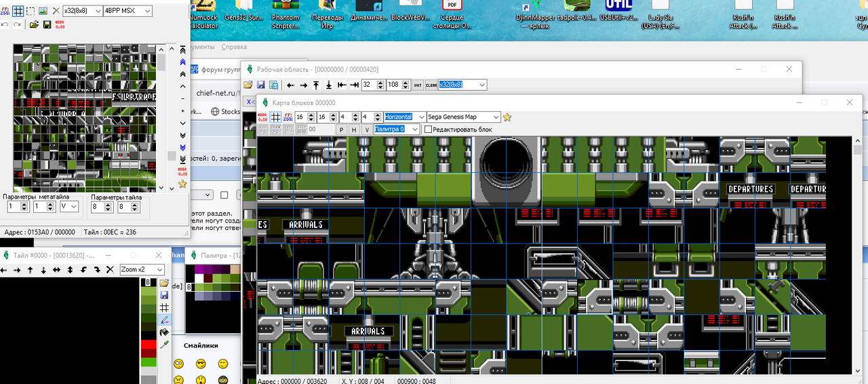The image size is (868, 384).
Task: Click the Карта блоков vertical scrollbar
Action: (x=857, y=255)
